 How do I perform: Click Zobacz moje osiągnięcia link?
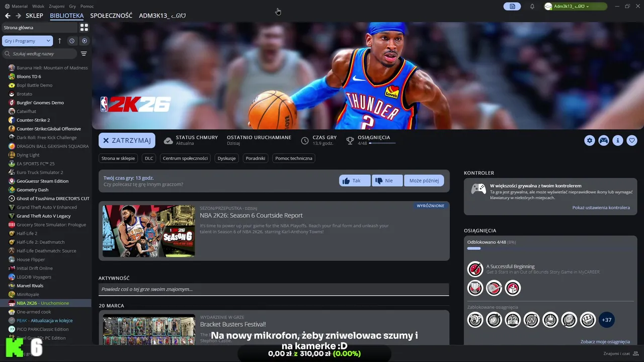605,342
